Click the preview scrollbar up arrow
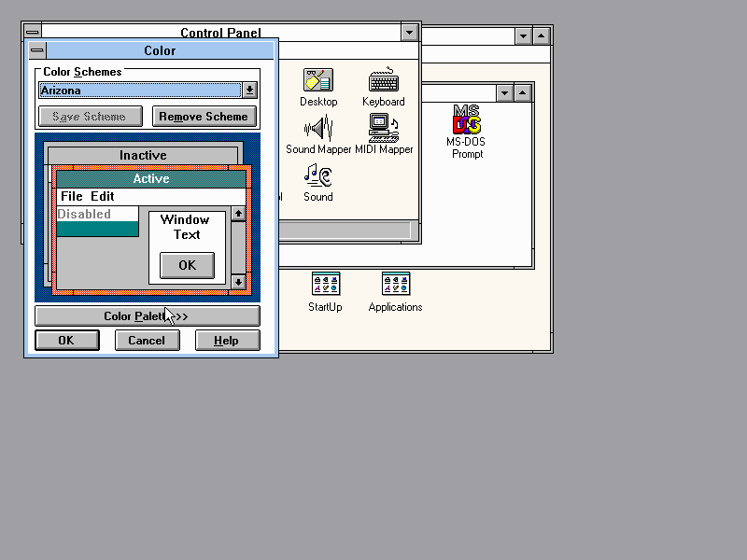Image resolution: width=747 pixels, height=560 pixels. pos(238,214)
